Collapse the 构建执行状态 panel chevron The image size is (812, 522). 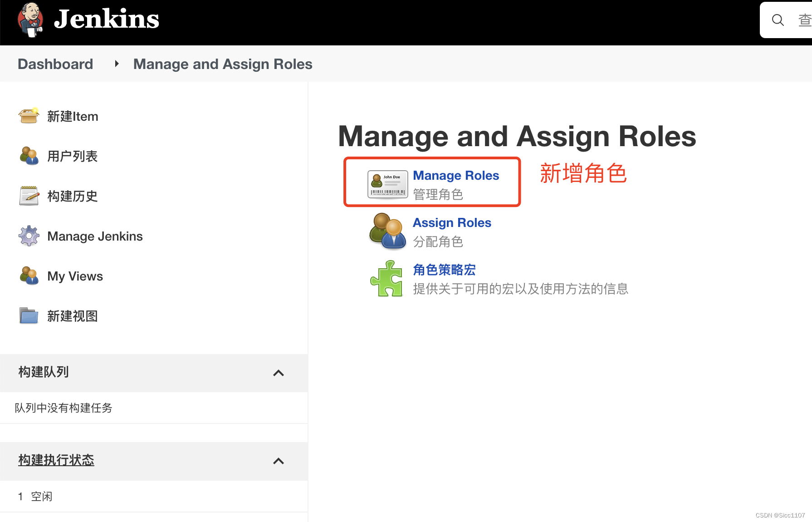tap(279, 461)
